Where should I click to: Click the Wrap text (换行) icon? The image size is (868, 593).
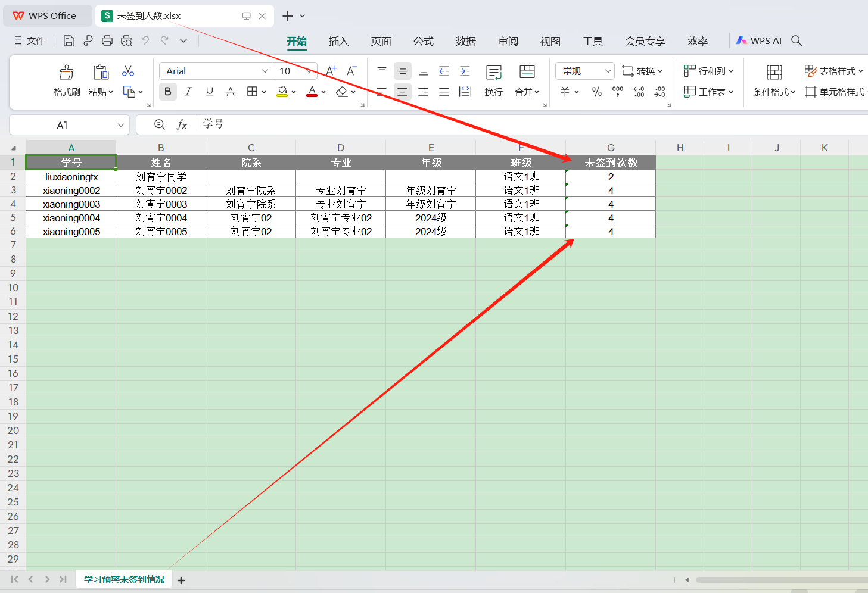pyautogui.click(x=493, y=73)
